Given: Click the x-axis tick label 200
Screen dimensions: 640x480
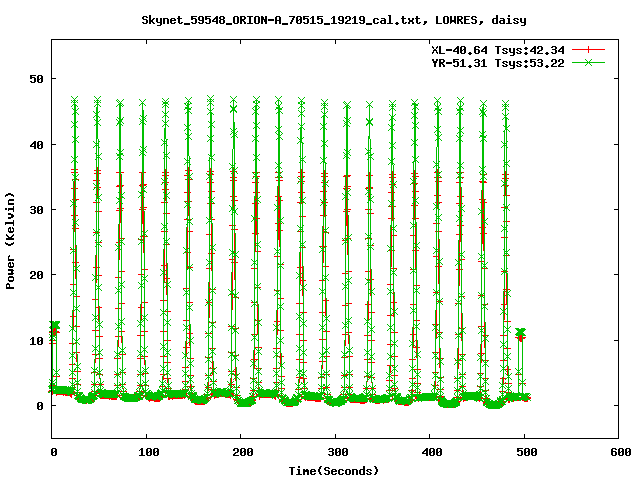Looking at the screenshot, I should coord(242,452).
